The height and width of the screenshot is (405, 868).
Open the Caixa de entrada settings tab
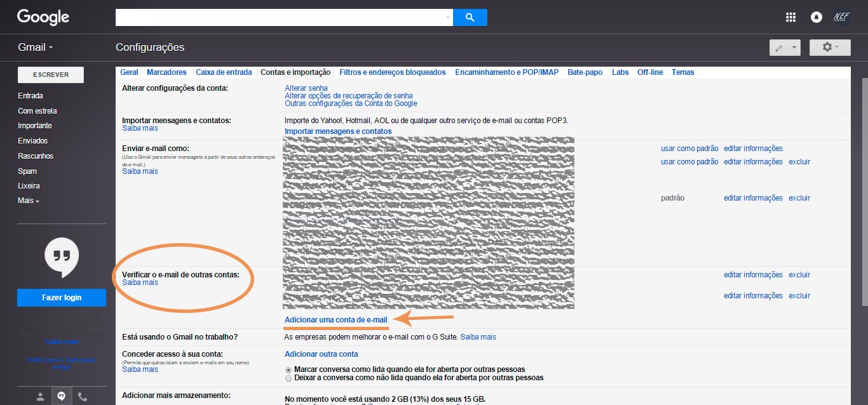(224, 72)
